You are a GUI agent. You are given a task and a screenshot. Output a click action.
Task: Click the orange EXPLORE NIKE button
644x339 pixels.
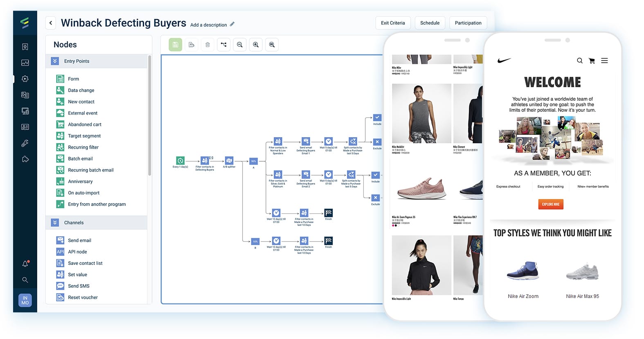pos(550,204)
